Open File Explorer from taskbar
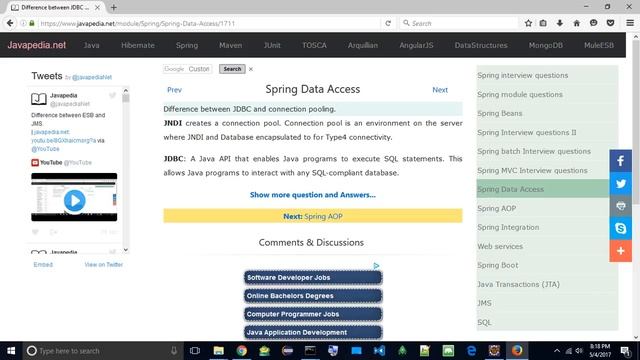This screenshot has height=360, width=640. [x=218, y=351]
